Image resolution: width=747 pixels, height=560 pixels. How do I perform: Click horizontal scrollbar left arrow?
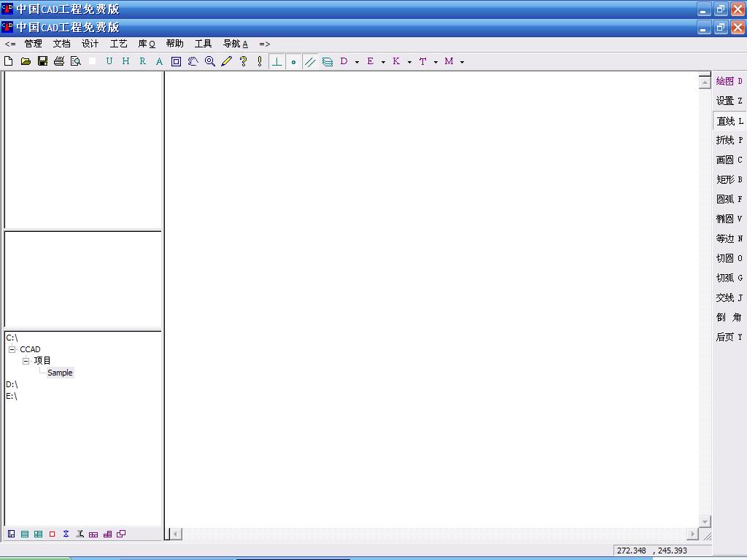(x=176, y=534)
